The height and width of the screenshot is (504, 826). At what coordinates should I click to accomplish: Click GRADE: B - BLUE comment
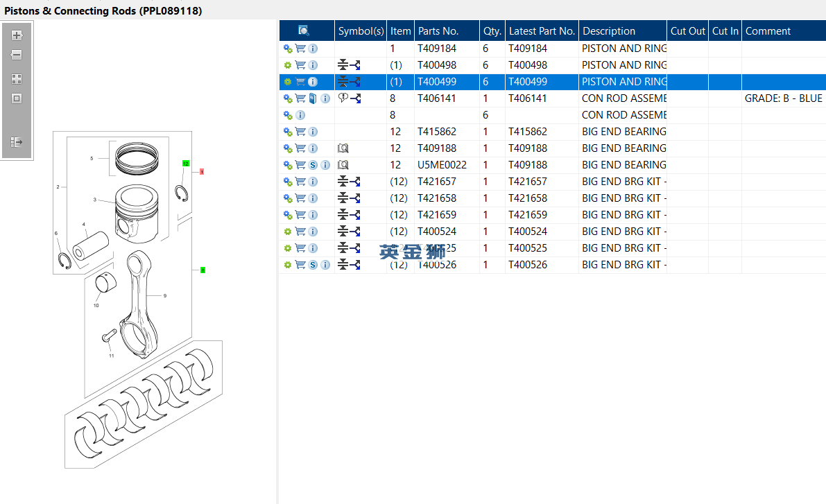point(783,98)
